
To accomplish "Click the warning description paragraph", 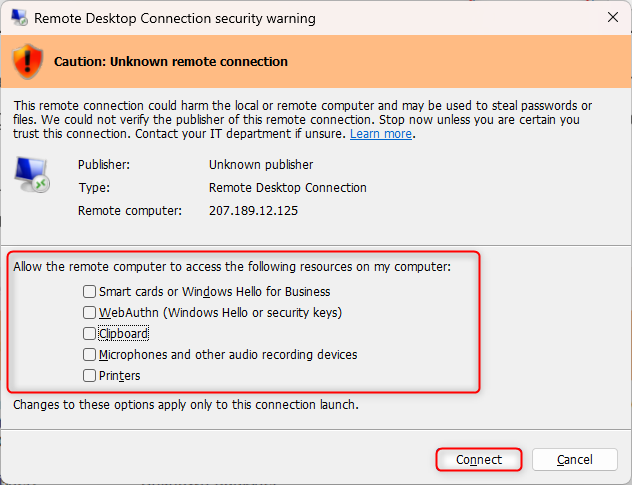I will coord(300,119).
